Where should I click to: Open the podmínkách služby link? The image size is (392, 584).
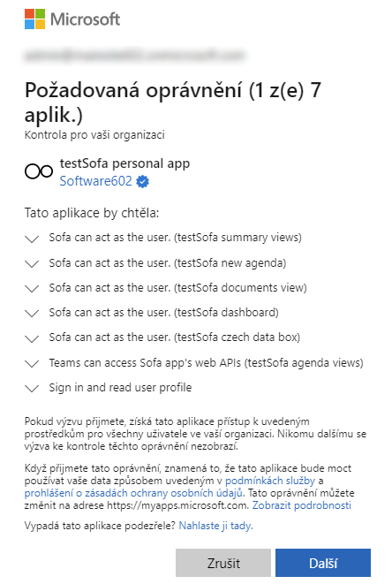coord(270,481)
